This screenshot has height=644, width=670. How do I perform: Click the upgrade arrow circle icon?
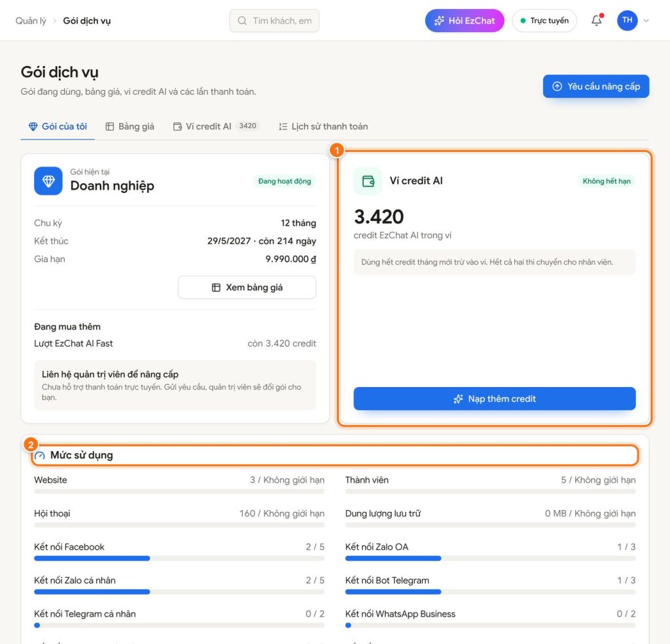(557, 86)
